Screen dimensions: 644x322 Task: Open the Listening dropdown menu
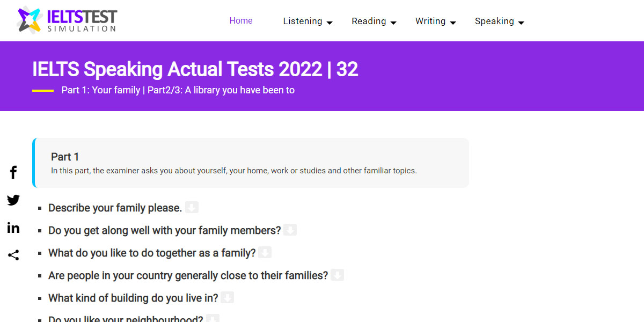point(308,21)
